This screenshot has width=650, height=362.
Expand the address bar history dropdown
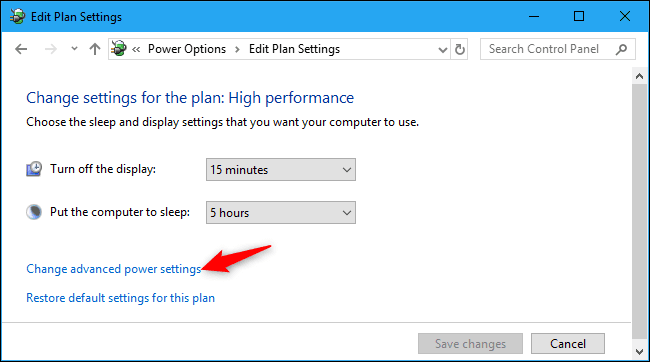(443, 50)
